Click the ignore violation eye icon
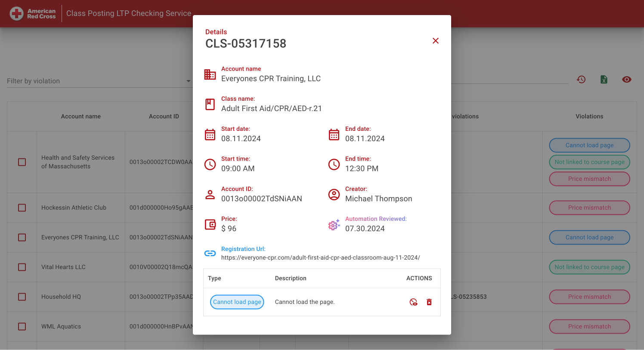The height and width of the screenshot is (350, 644). click(x=413, y=302)
